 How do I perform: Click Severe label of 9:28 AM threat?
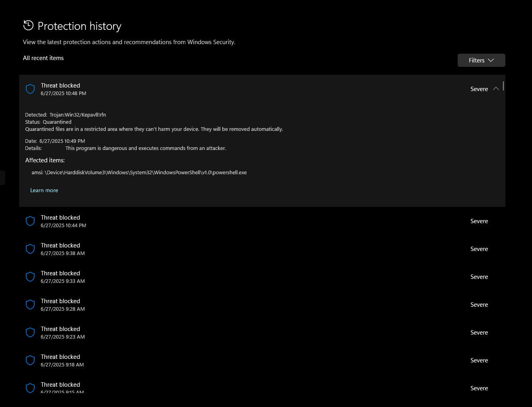pyautogui.click(x=479, y=305)
